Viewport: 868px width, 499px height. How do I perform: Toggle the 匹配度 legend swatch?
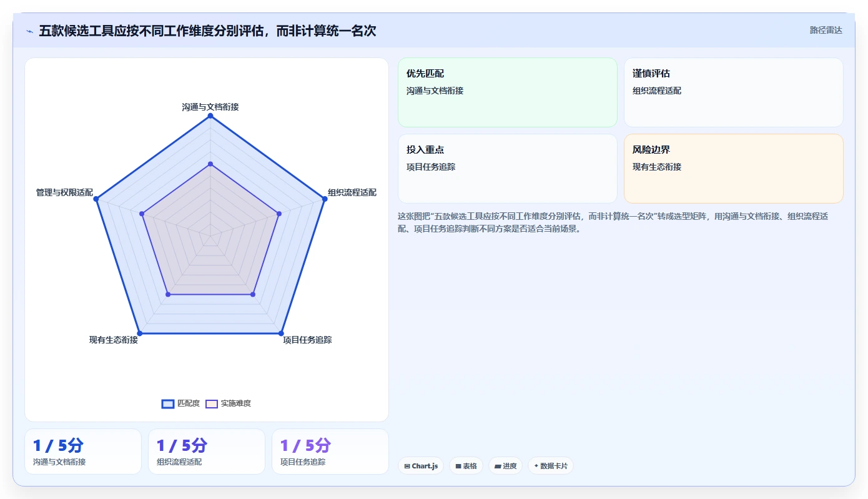pos(168,403)
